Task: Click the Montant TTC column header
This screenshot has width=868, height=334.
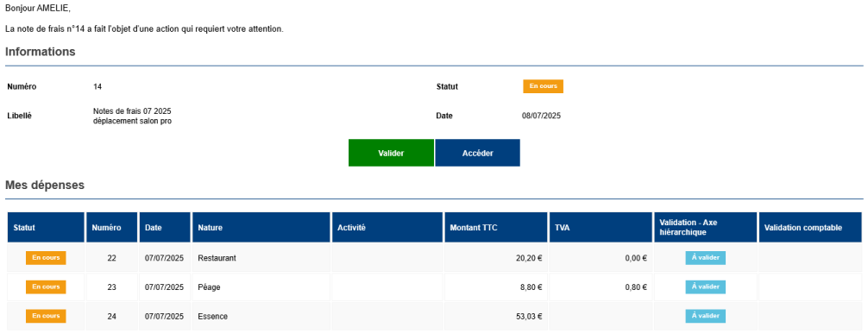Action: point(495,228)
